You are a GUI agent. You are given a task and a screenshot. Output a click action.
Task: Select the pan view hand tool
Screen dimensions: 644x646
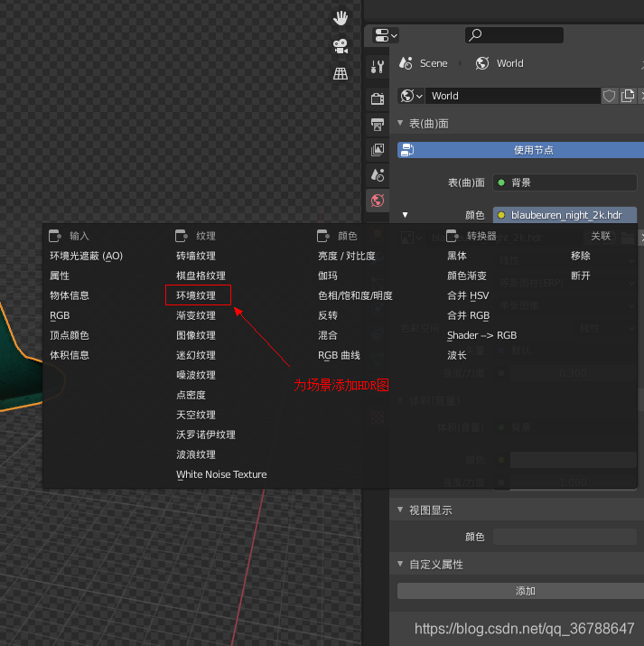point(341,18)
